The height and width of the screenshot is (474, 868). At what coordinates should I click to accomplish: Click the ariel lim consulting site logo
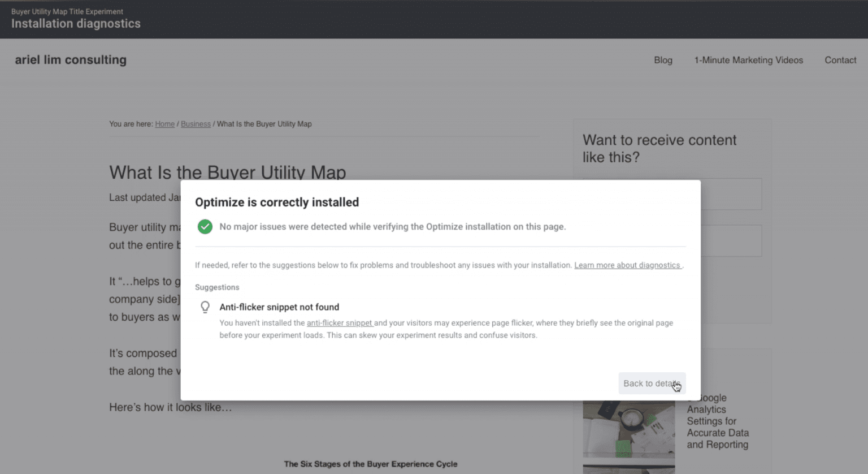tap(70, 59)
